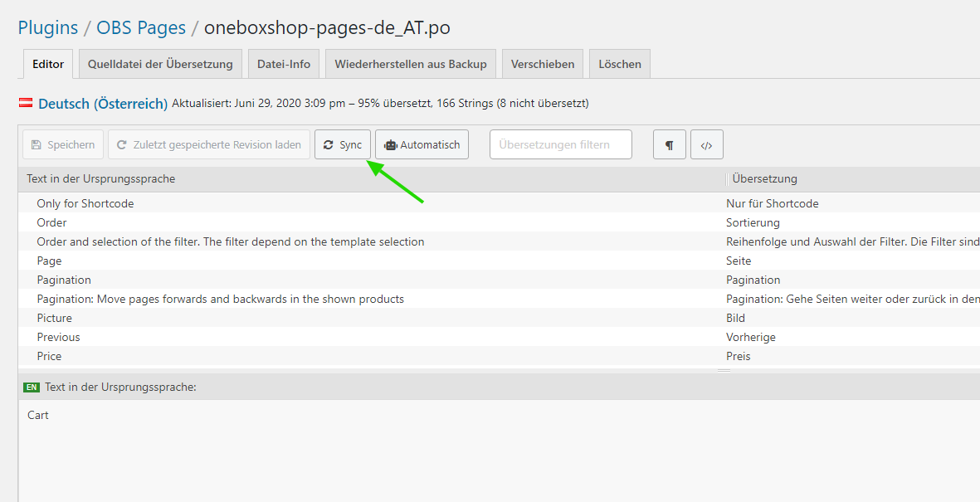Image resolution: width=980 pixels, height=502 pixels.
Task: Focus the Übersetzungen filtern search field
Action: point(560,144)
